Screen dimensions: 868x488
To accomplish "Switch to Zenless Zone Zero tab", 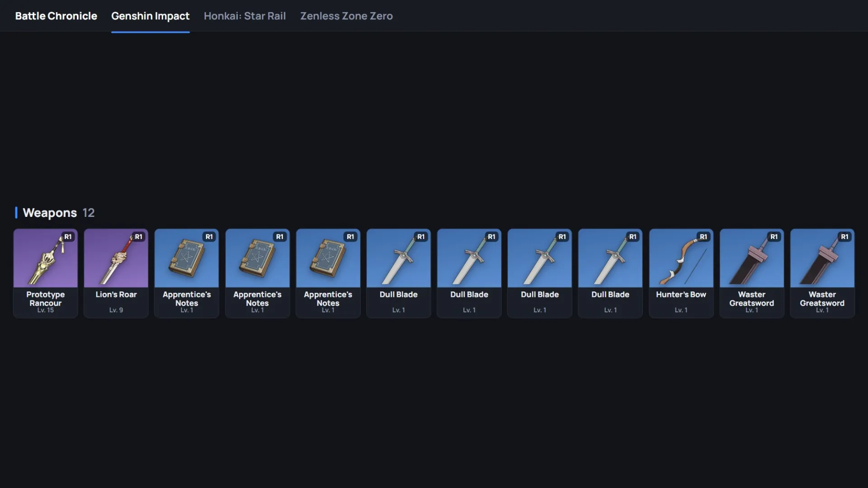I will (x=346, y=16).
